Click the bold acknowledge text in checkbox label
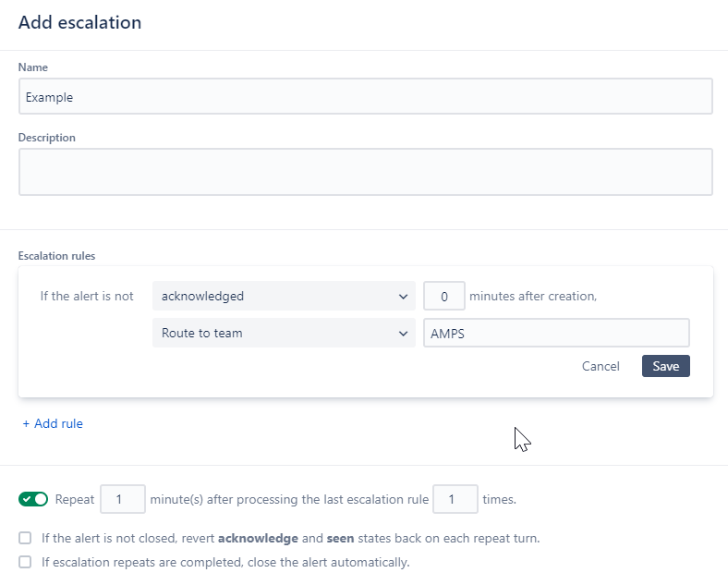Viewport: 728px width, 585px height. click(x=258, y=538)
